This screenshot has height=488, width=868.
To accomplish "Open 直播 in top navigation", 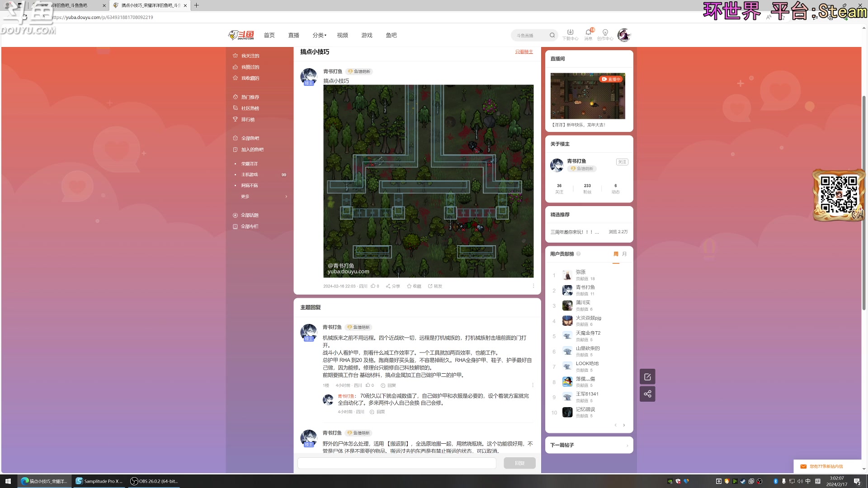I will click(x=294, y=35).
